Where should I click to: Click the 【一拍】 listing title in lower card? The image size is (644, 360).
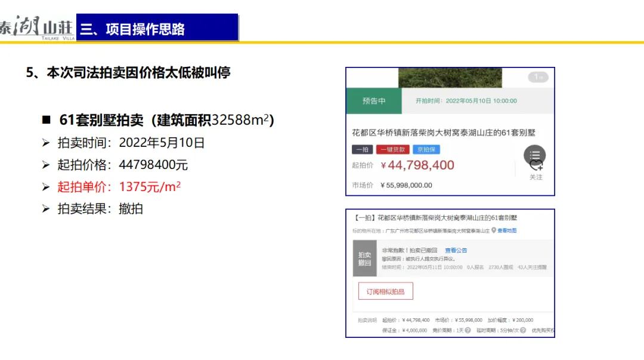pyautogui.click(x=435, y=218)
